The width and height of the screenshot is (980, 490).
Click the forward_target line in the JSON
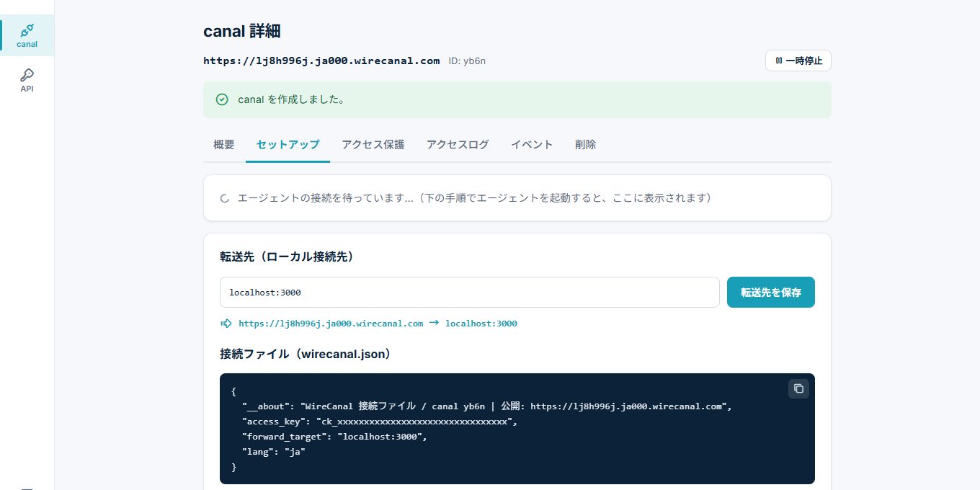pos(334,437)
